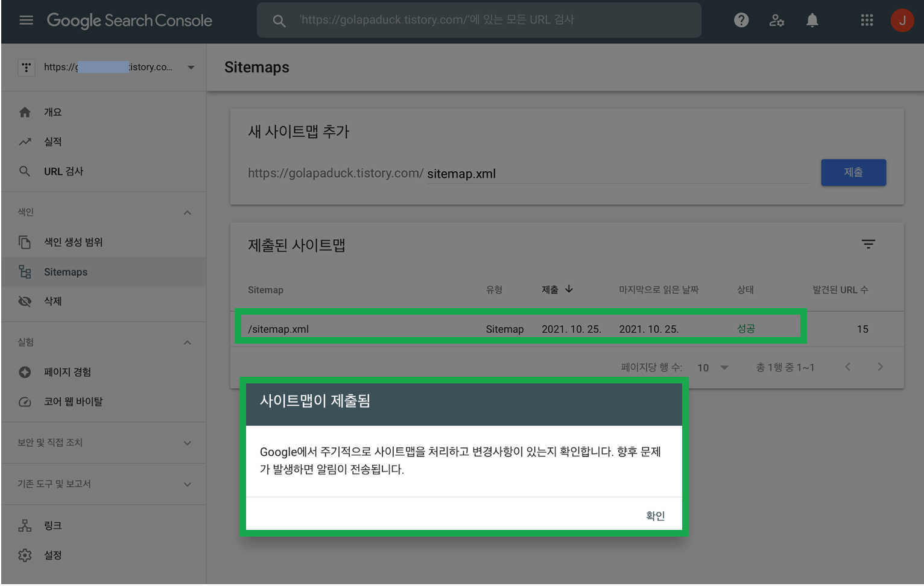The image size is (924, 586).
Task: Open the filter icon in 제출된 사이트맵
Action: click(868, 244)
